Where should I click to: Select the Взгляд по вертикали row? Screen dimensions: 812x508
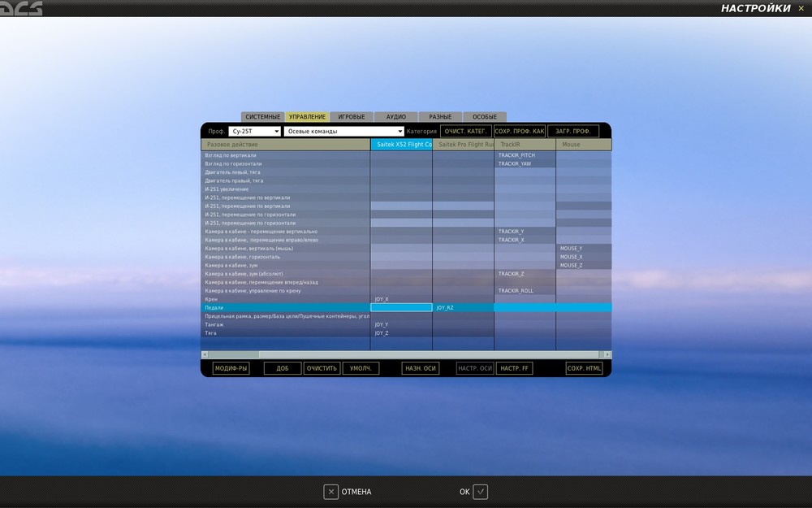pos(285,155)
